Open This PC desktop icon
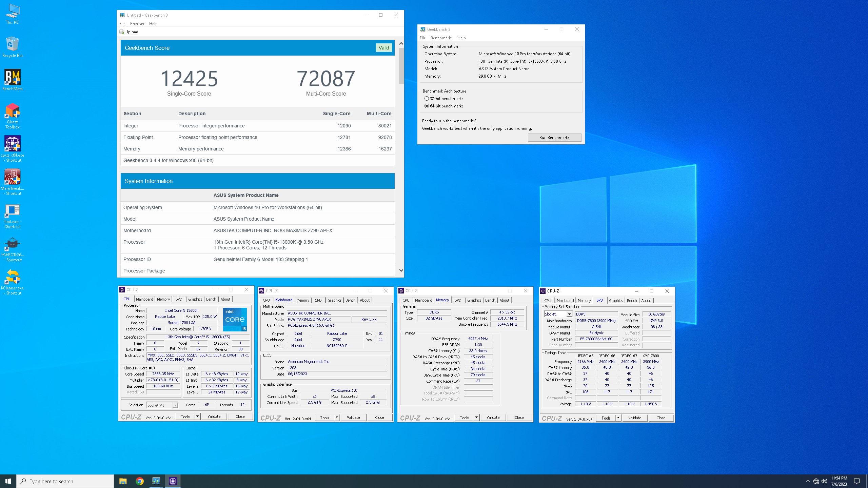The width and height of the screenshot is (868, 488). click(12, 14)
